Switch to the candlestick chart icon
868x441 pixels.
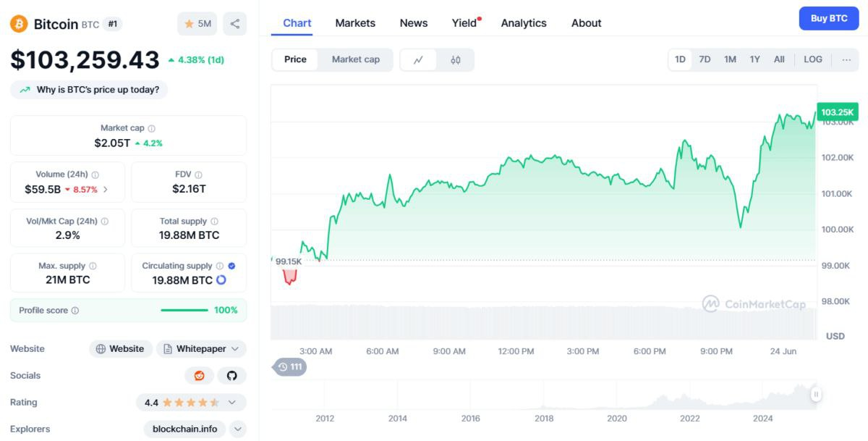click(456, 60)
